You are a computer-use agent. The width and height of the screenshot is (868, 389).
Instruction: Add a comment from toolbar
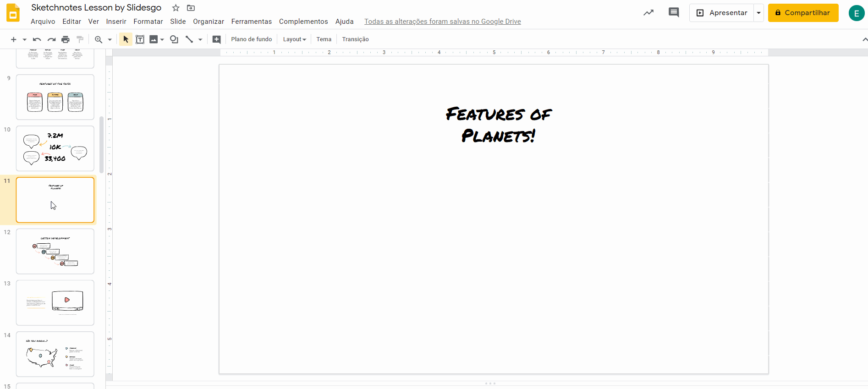point(217,39)
